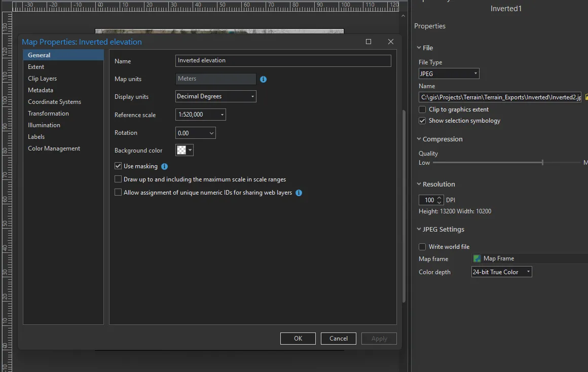Click the Map Frame icon in JPEG Settings
This screenshot has width=588, height=372.
(476, 258)
